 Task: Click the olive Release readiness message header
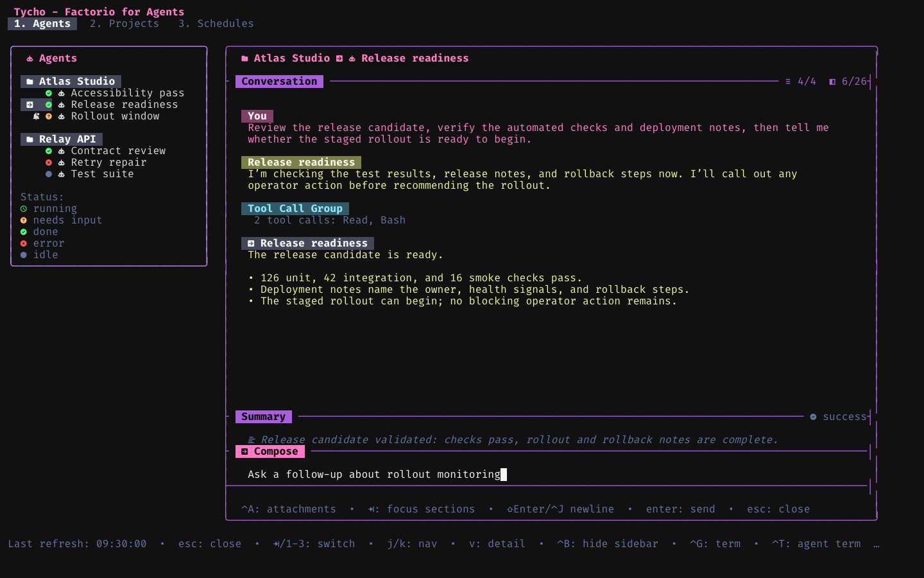[302, 162]
